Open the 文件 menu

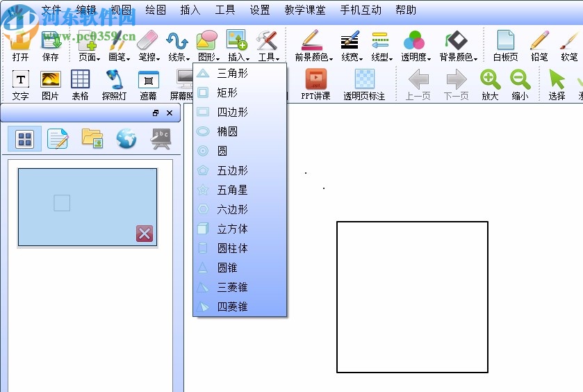51,10
